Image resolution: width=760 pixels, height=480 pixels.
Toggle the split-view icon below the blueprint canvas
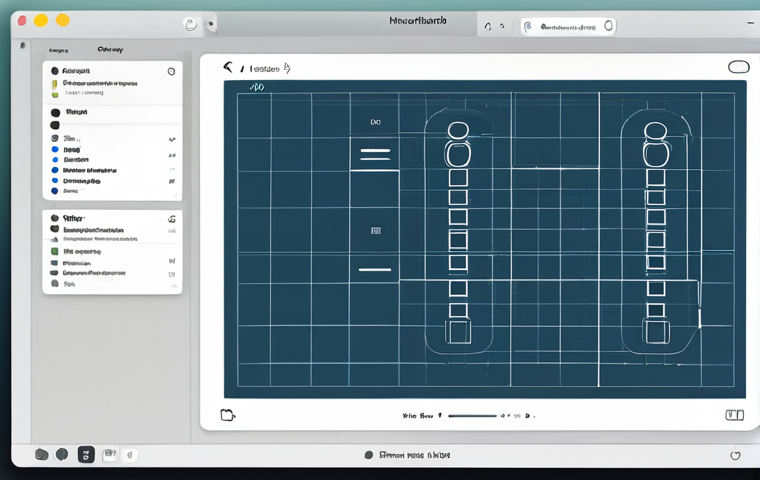734,415
